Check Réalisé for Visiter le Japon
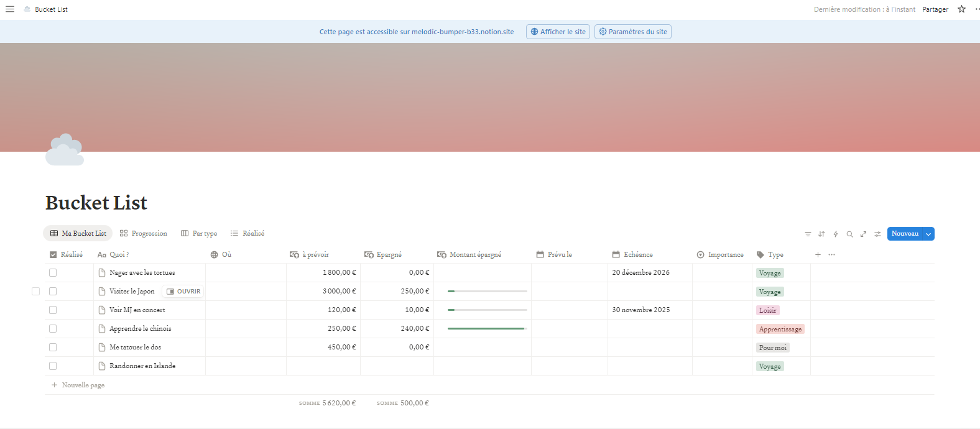 point(53,292)
